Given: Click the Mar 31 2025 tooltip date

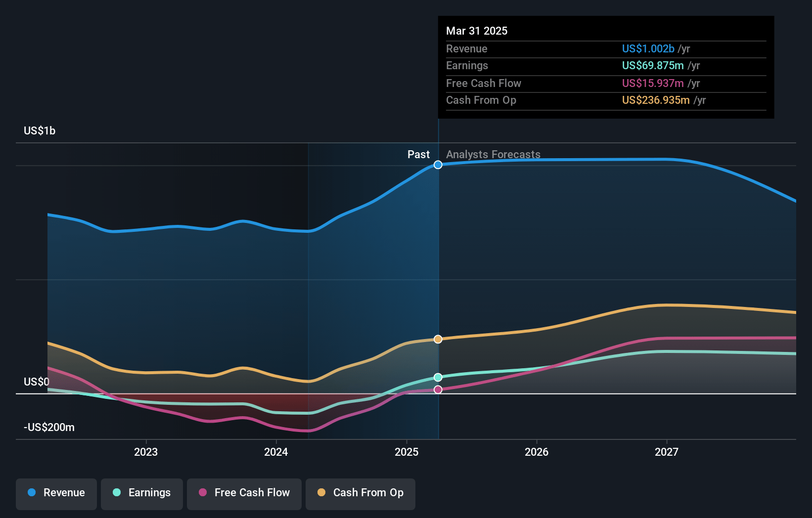Looking at the screenshot, I should pos(477,31).
